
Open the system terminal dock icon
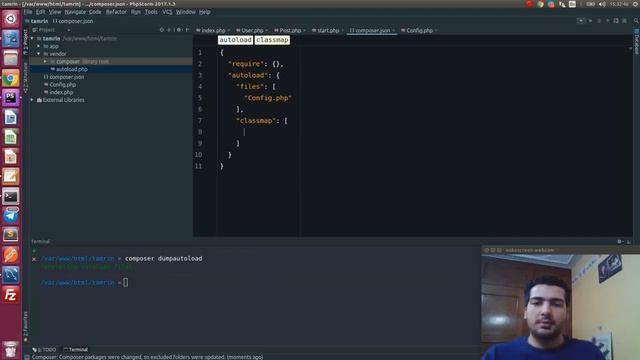pos(11,196)
